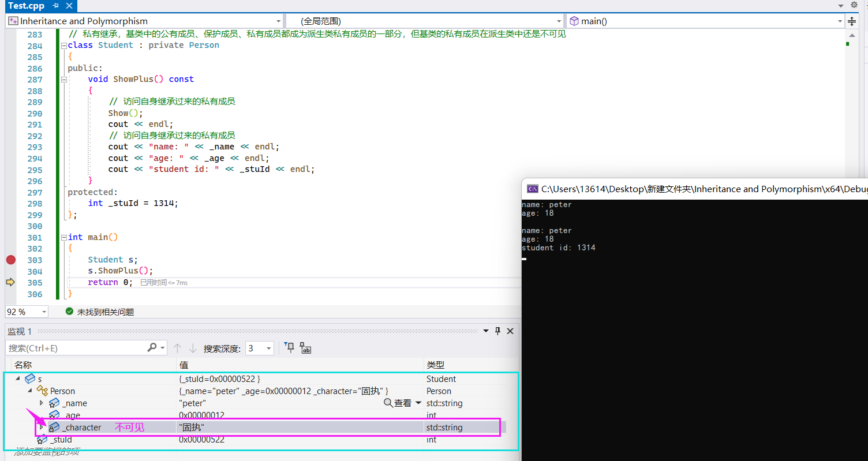The height and width of the screenshot is (461, 868).
Task: Click the elapsed time hint ≤7ms
Action: coord(164,283)
